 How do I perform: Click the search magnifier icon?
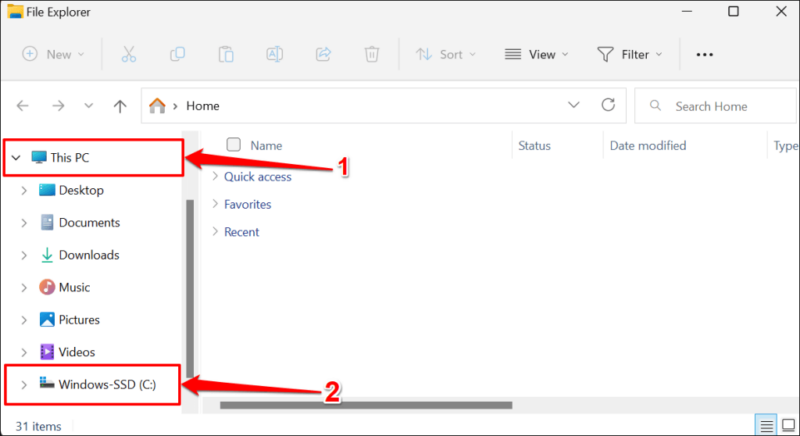point(655,106)
